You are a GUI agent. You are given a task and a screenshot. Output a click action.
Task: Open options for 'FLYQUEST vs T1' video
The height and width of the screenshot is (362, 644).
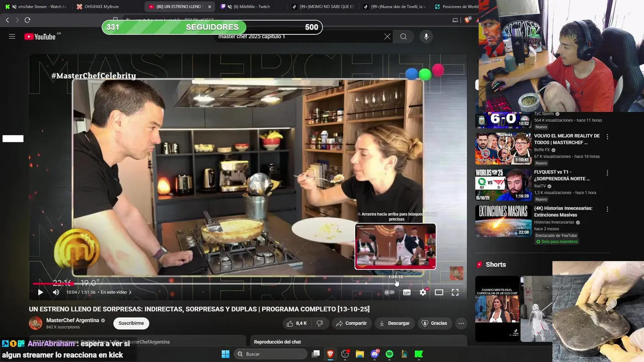607,173
